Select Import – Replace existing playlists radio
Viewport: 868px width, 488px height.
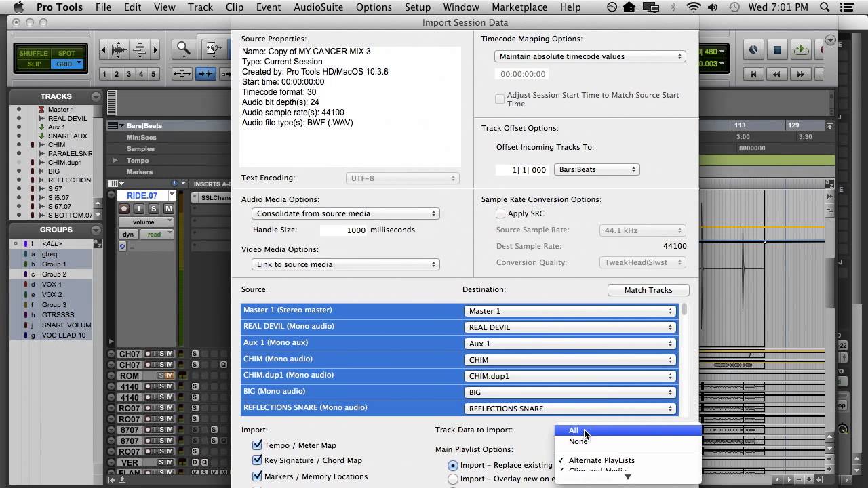[453, 466]
